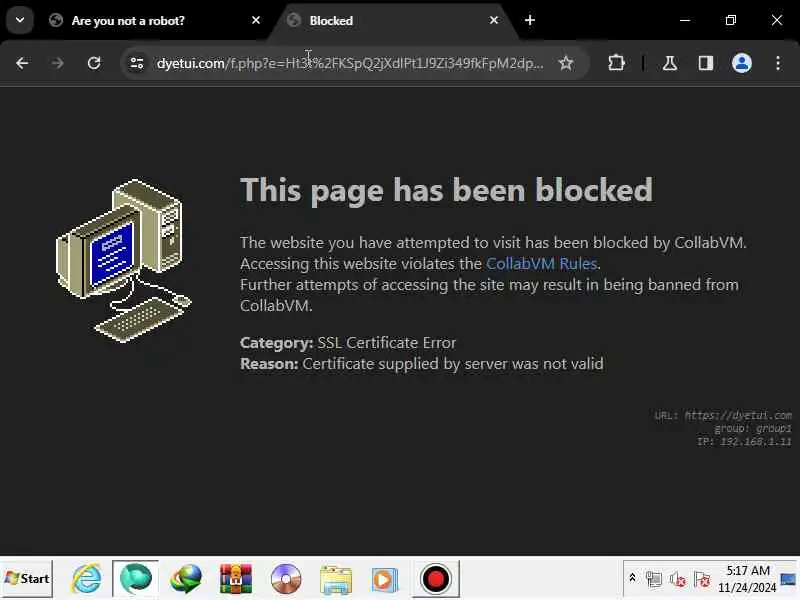800x600 pixels.
Task: Open the Windows Start menu
Action: 27,579
